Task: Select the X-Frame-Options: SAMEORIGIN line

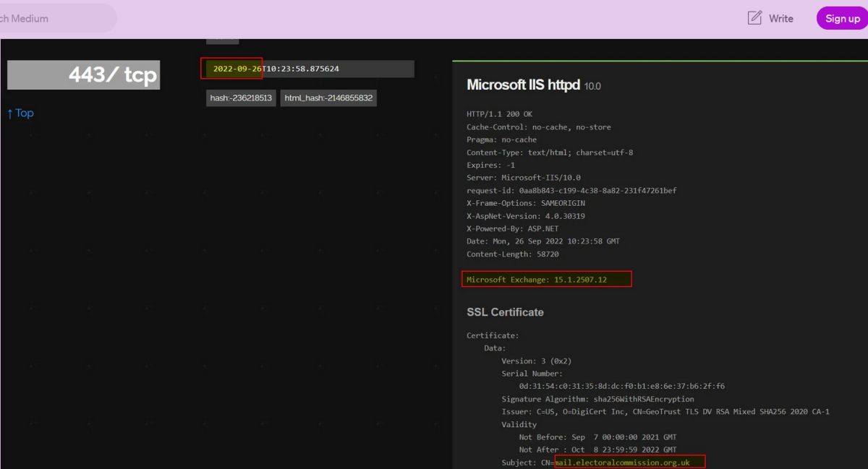Action: coord(526,203)
